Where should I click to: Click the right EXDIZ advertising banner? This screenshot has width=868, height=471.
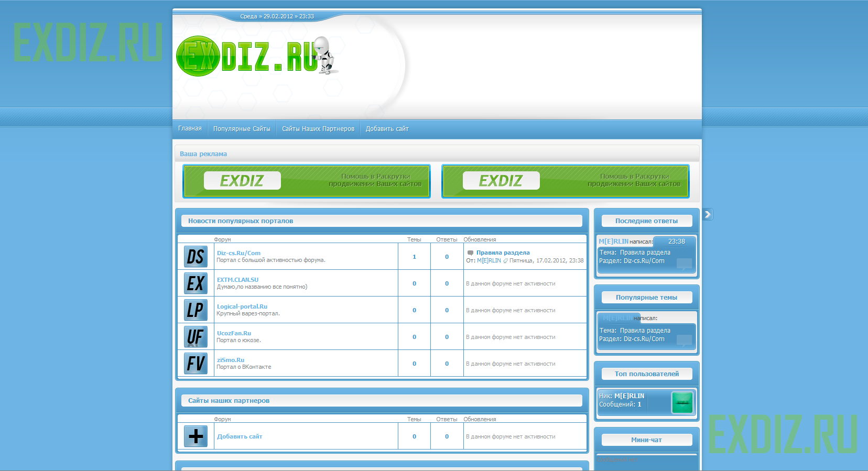(x=566, y=181)
